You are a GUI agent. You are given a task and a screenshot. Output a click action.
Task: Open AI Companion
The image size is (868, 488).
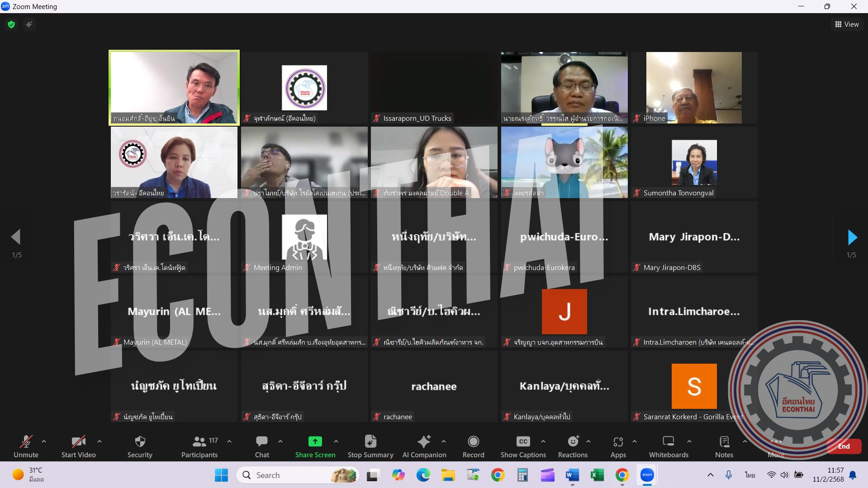tap(424, 446)
